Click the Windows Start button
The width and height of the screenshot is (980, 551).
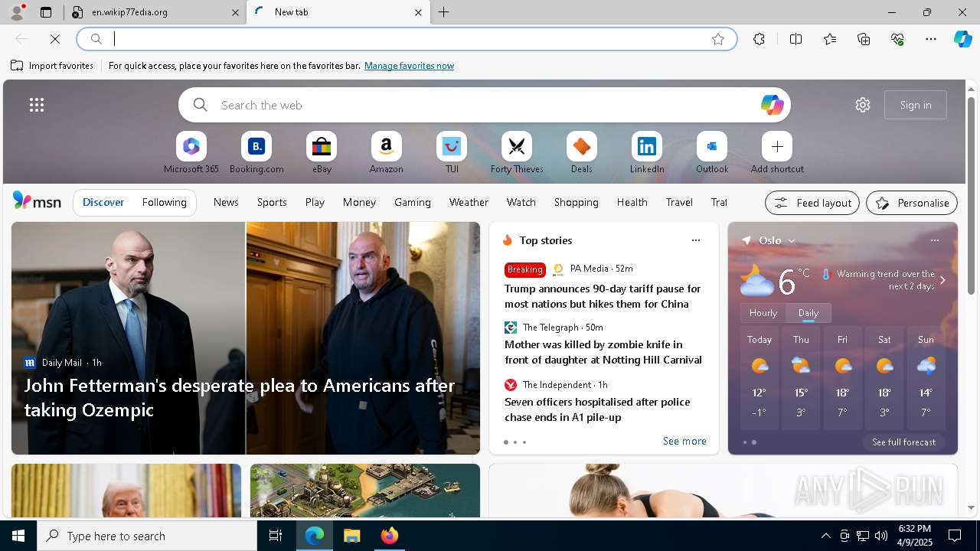pos(18,536)
